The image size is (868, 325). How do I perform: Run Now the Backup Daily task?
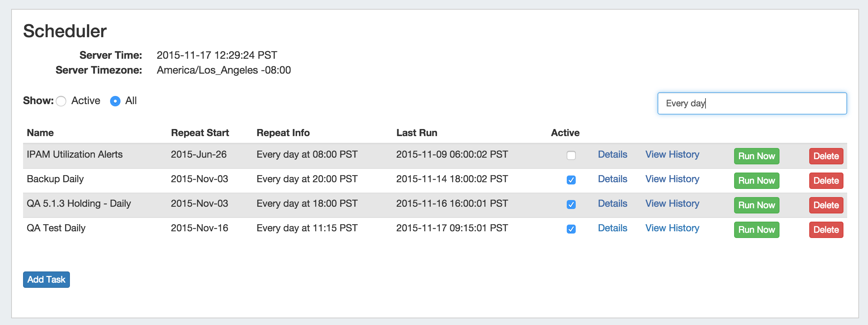tap(756, 181)
